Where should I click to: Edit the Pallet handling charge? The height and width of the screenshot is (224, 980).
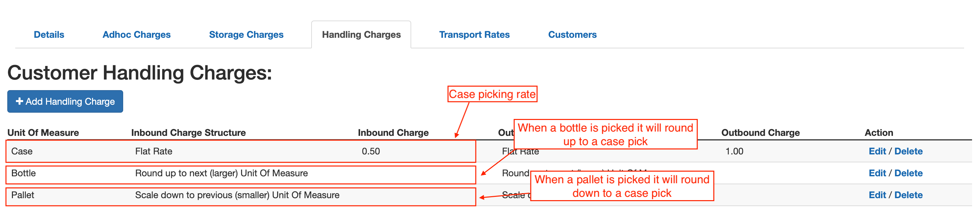coord(878,195)
